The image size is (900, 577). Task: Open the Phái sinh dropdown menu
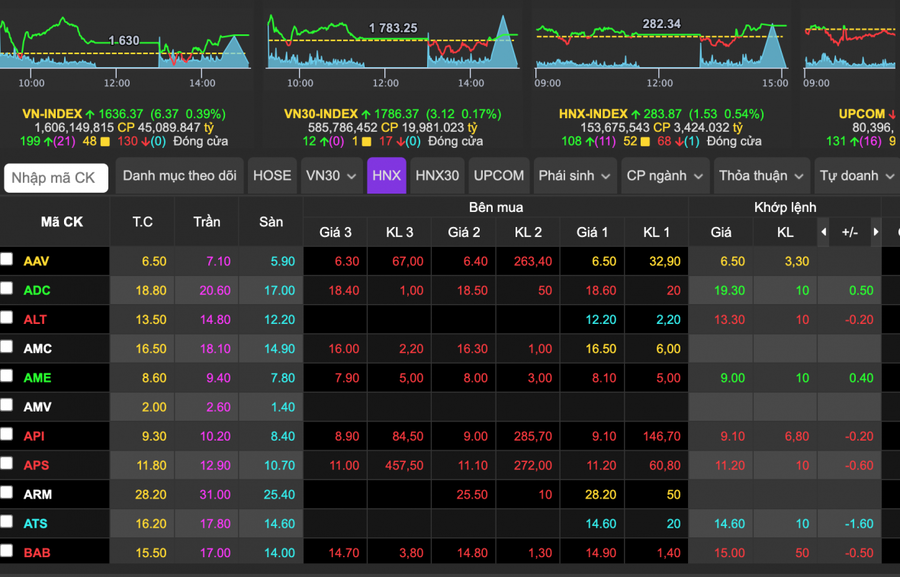click(x=573, y=176)
